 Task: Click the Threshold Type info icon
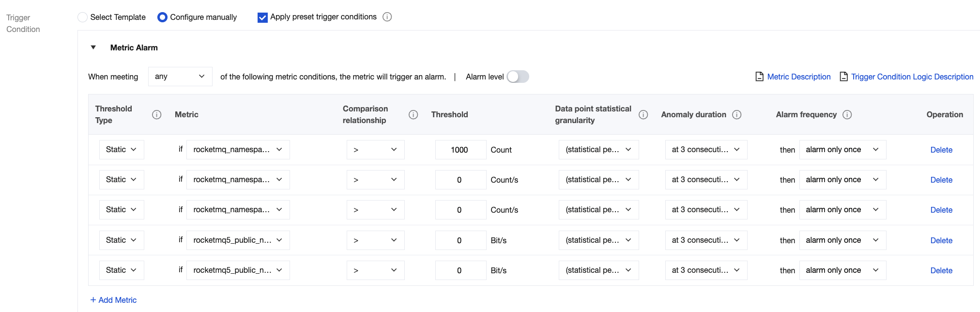(x=157, y=115)
